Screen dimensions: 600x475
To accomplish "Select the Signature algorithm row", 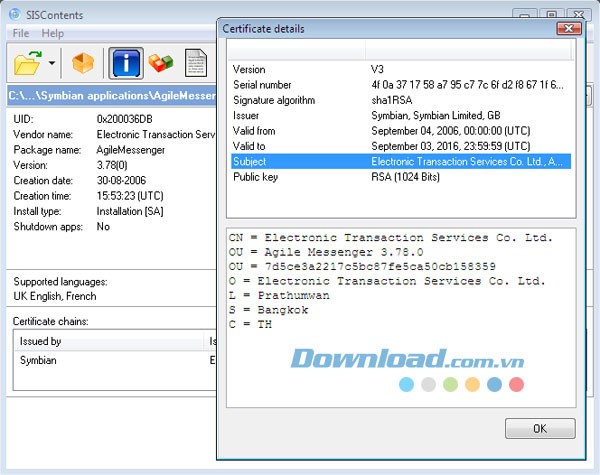I will pos(273,100).
